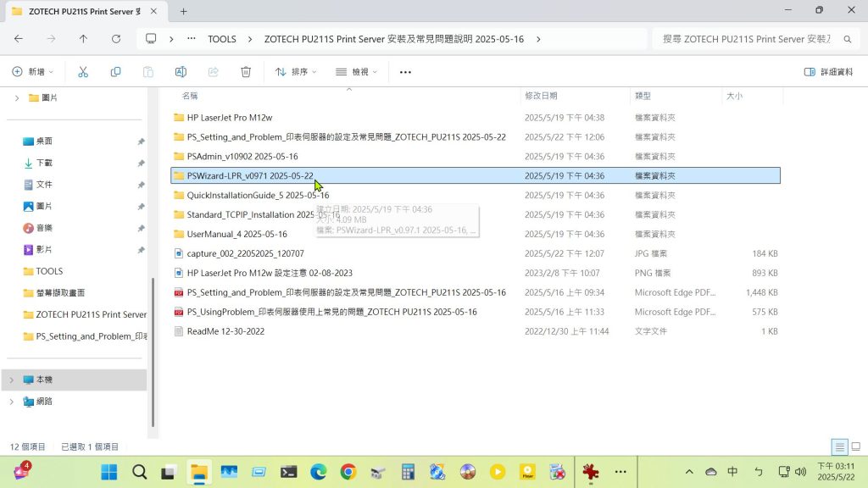Open the See more ellipsis menu
This screenshot has width=868, height=488.
coord(405,72)
